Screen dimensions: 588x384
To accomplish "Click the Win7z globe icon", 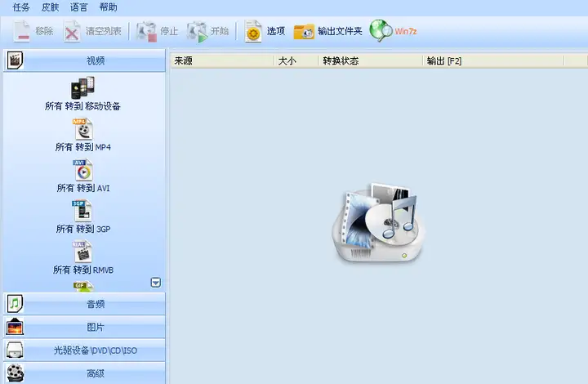I will pos(381,30).
